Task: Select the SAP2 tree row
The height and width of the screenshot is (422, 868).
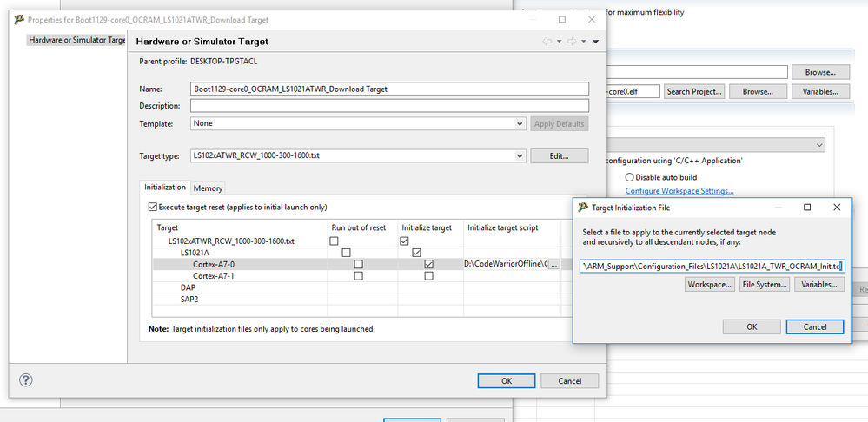Action: tap(189, 300)
